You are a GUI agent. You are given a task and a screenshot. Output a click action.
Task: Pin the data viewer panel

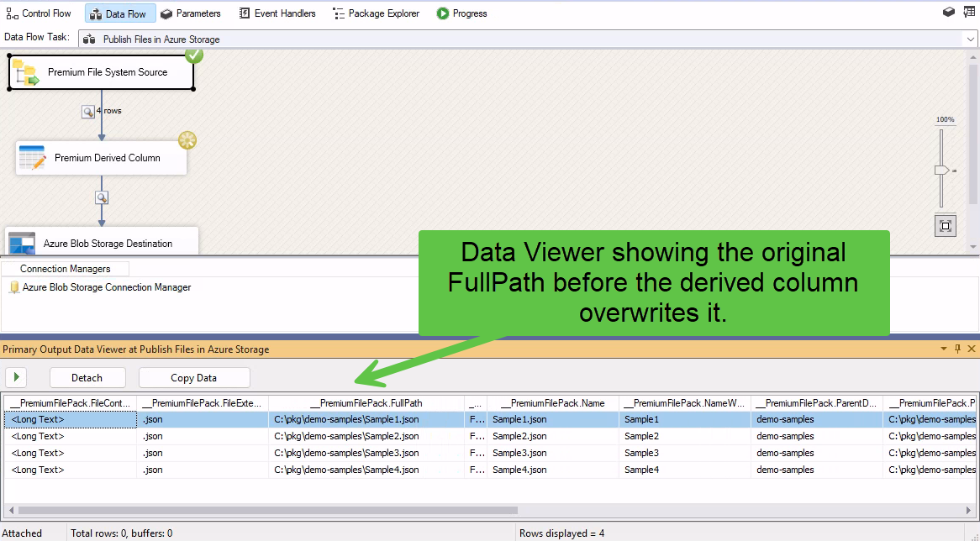(x=957, y=349)
